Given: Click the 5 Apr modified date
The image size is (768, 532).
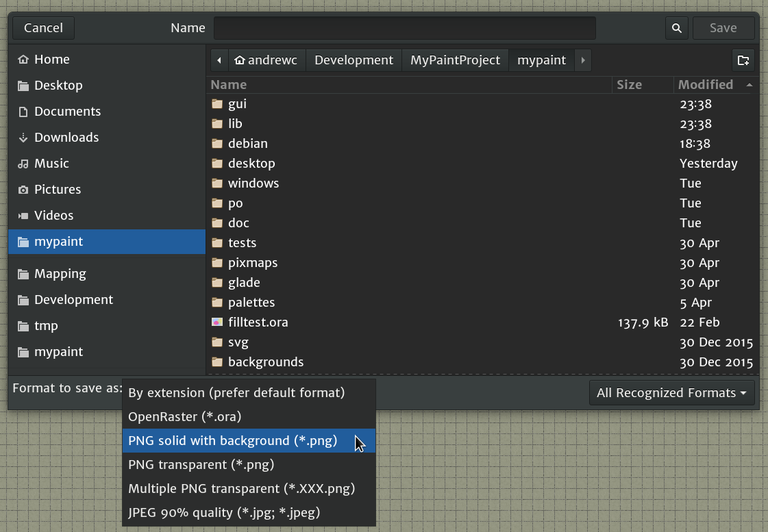Looking at the screenshot, I should [x=695, y=303].
